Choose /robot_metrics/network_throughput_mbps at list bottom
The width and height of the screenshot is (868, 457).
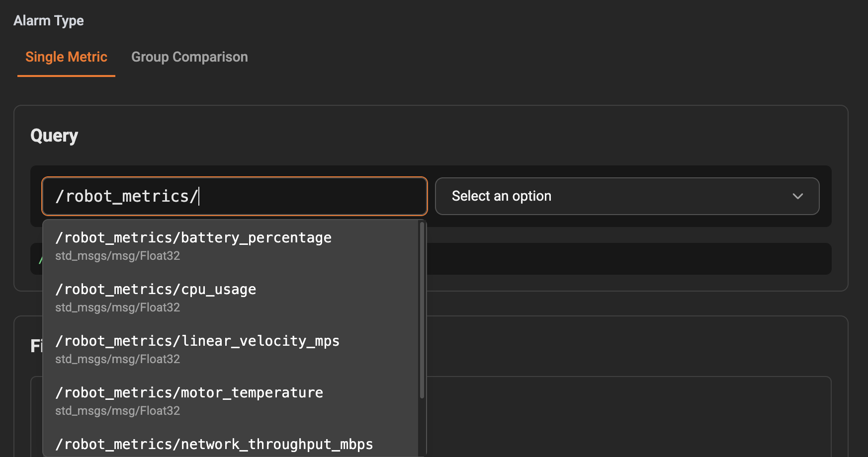214,444
